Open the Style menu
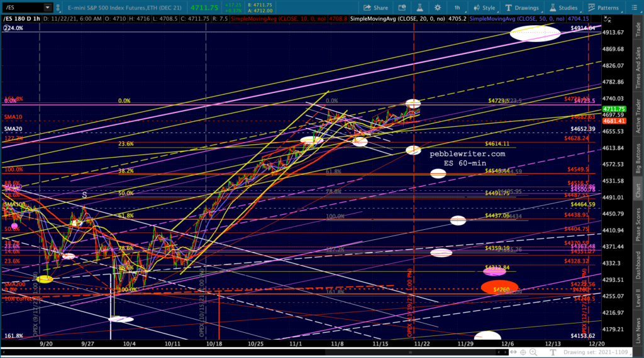 (x=484, y=8)
